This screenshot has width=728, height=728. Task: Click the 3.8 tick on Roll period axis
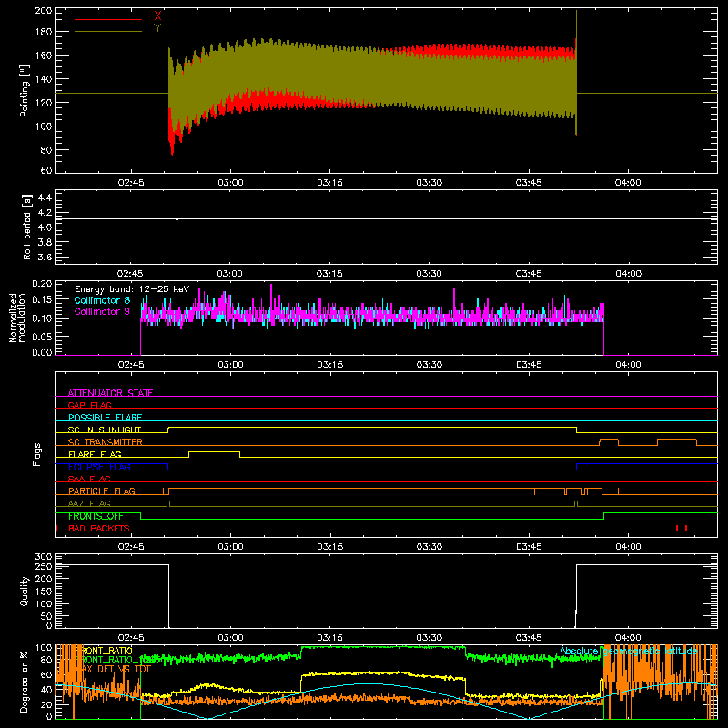(45, 242)
